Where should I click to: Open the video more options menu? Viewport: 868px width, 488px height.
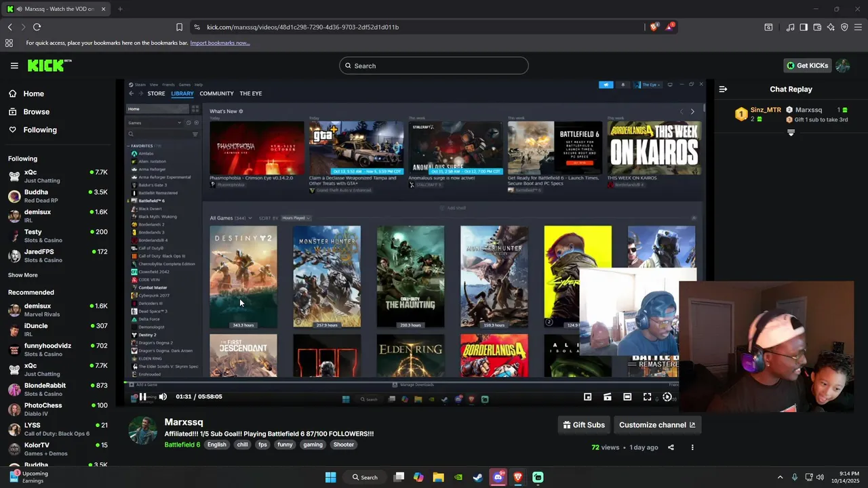pos(692,447)
